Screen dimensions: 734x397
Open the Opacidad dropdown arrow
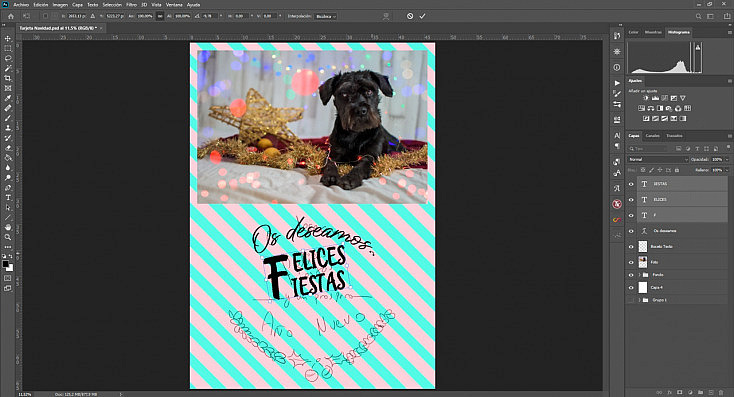tap(727, 160)
